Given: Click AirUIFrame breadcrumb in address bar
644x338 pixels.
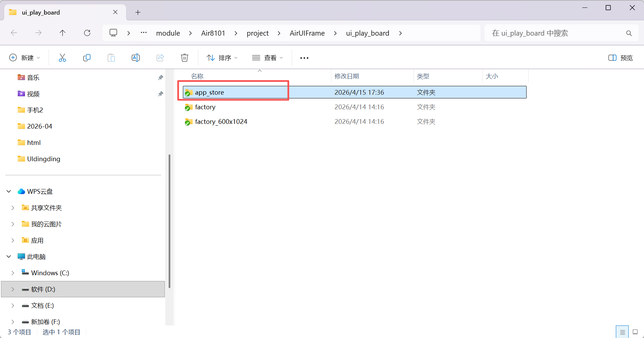Looking at the screenshot, I should pyautogui.click(x=307, y=33).
